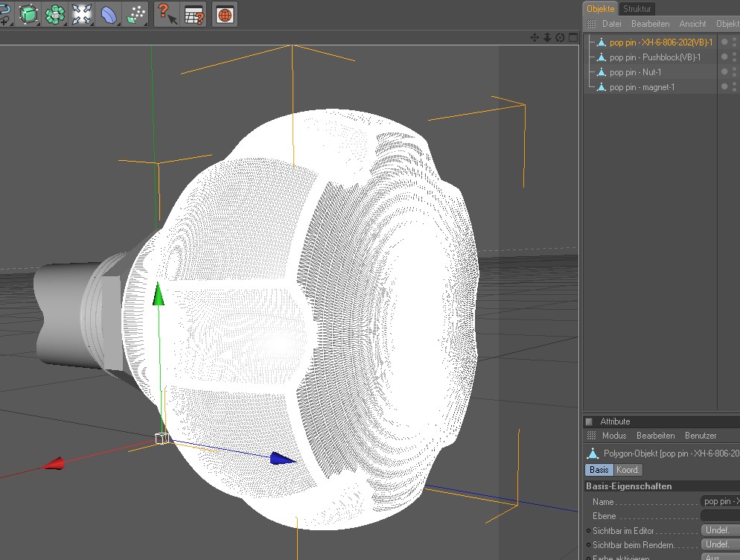Toggle animation dot beside Sichtbar im Editor
The width and height of the screenshot is (740, 560).
point(589,531)
